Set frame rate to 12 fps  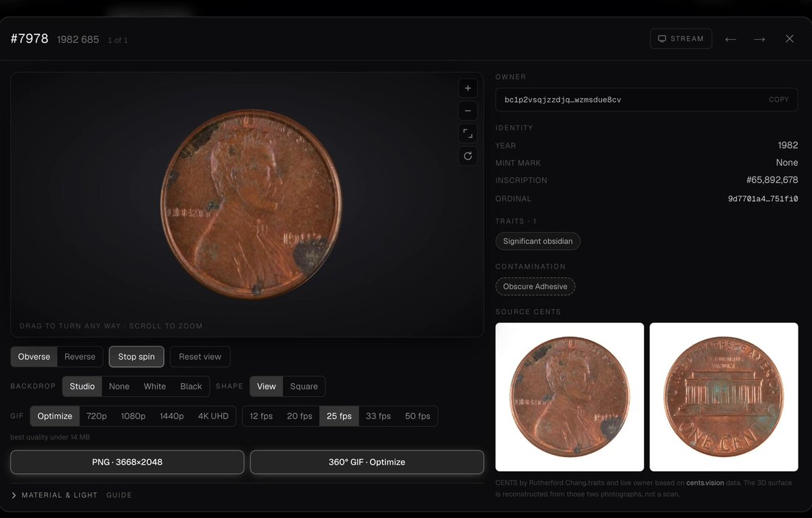(261, 416)
